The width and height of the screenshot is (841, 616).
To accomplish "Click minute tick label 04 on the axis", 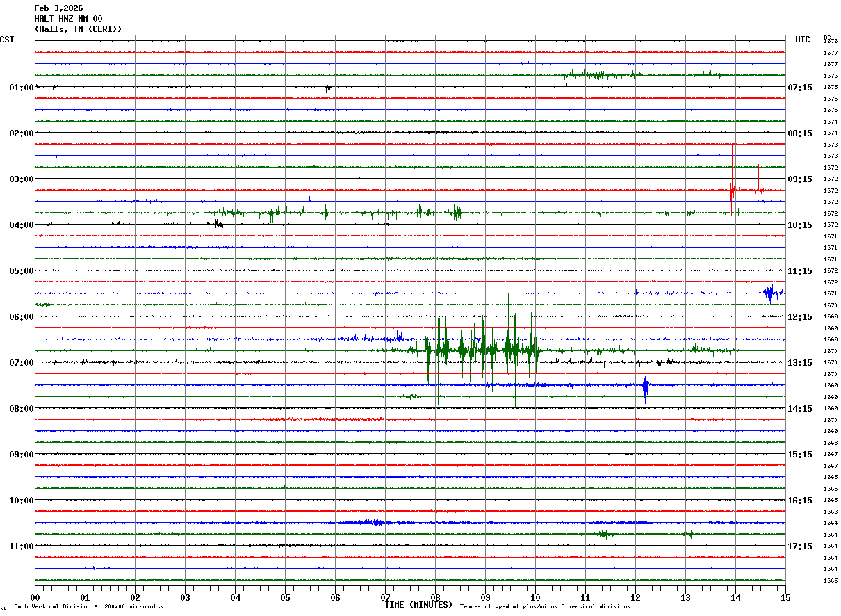I will coord(235,597).
